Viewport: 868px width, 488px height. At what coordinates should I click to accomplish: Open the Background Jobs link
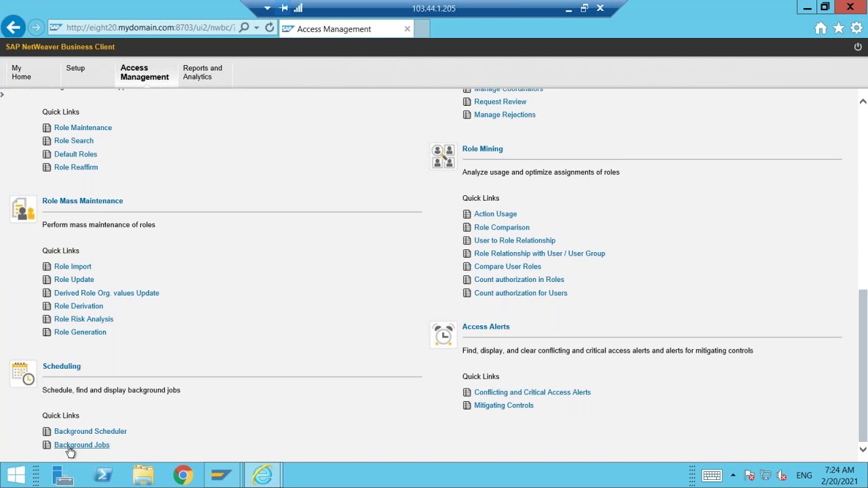[x=81, y=445]
